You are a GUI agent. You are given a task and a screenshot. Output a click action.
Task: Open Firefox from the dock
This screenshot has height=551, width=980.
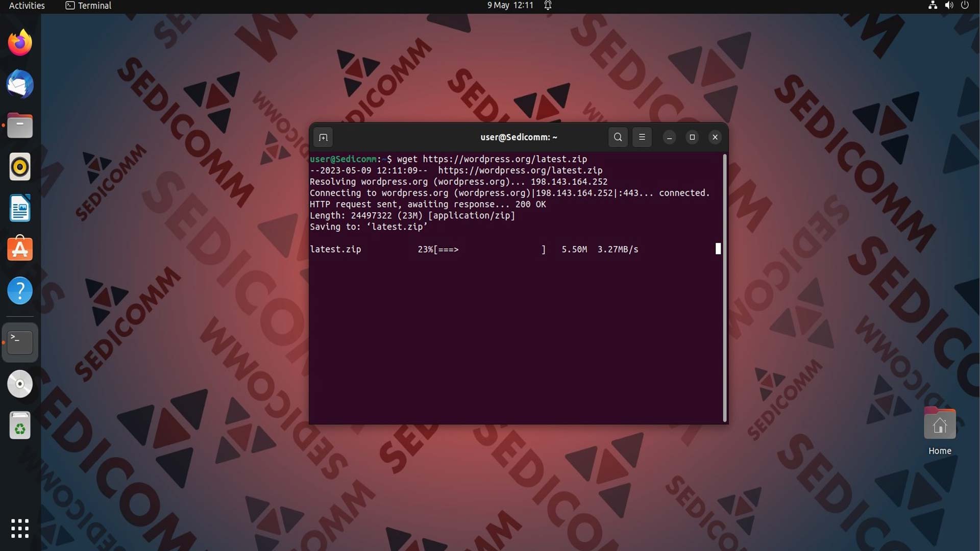pos(20,43)
